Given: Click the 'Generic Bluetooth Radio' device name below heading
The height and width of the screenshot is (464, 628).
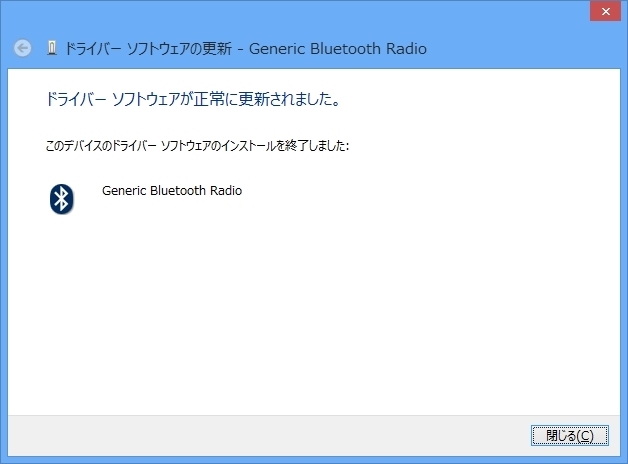Looking at the screenshot, I should pos(172,191).
